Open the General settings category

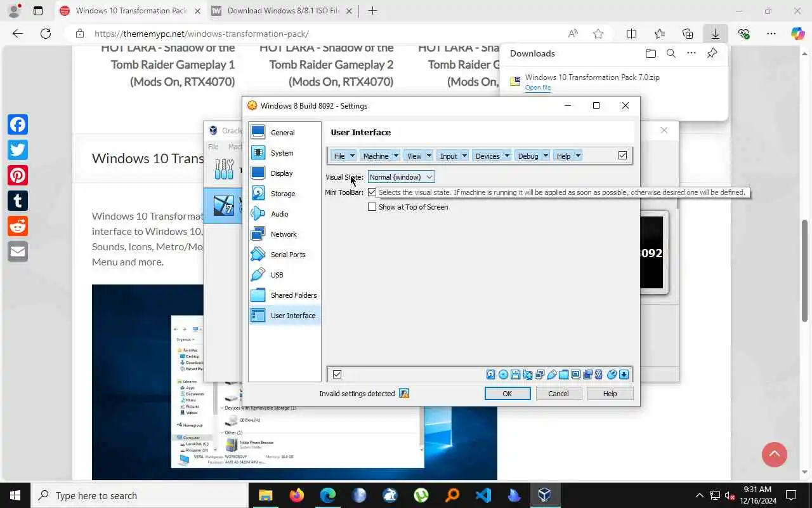284,133
